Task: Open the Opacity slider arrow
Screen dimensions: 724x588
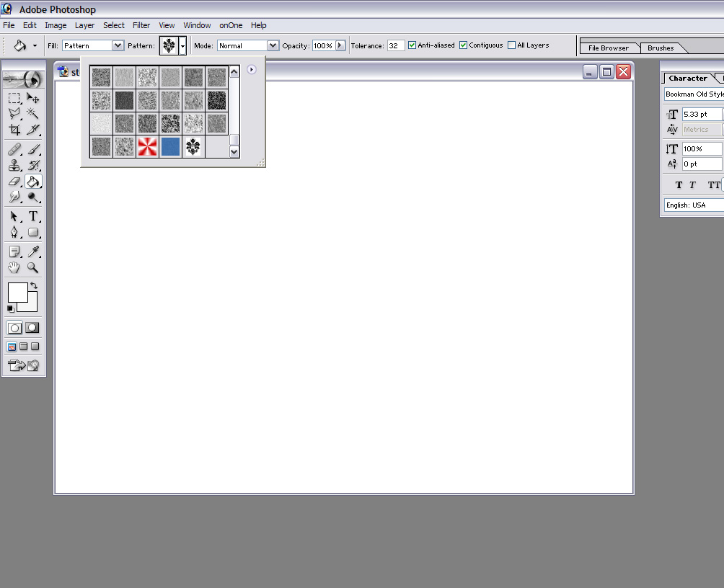Action: click(340, 45)
